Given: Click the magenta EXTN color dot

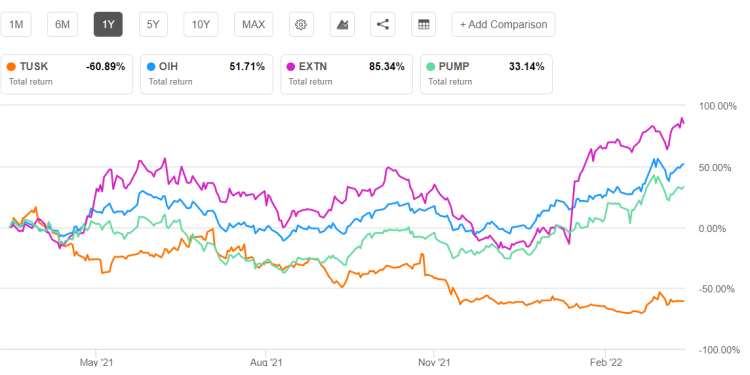Looking at the screenshot, I should coord(292,67).
